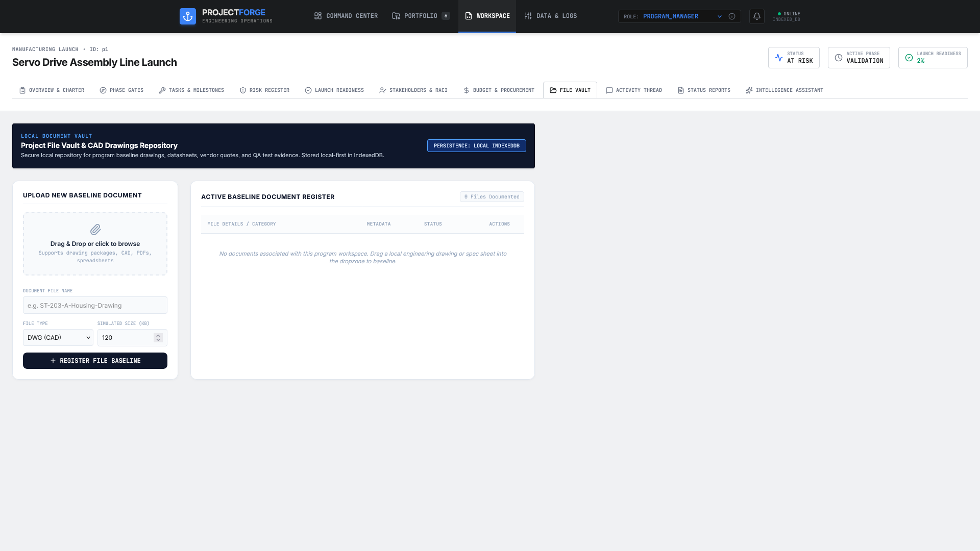Open the notifications bell icon
980x551 pixels.
[x=757, y=16]
